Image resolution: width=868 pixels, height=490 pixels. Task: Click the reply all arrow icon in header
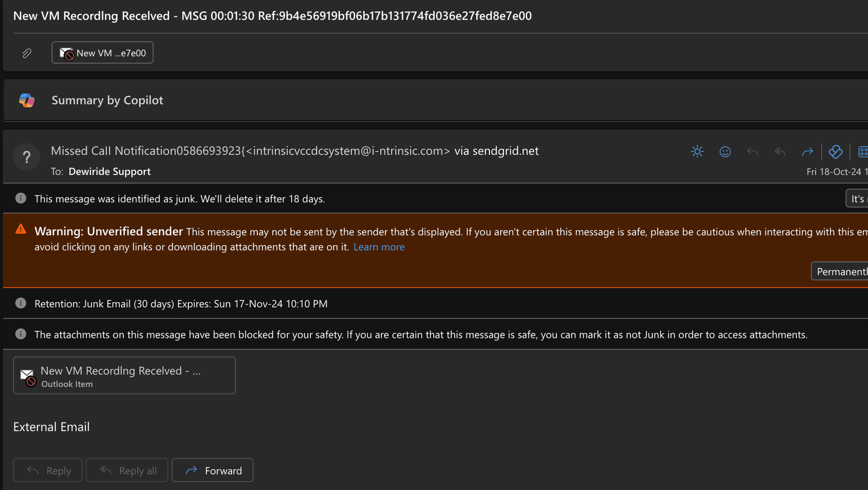click(x=780, y=152)
